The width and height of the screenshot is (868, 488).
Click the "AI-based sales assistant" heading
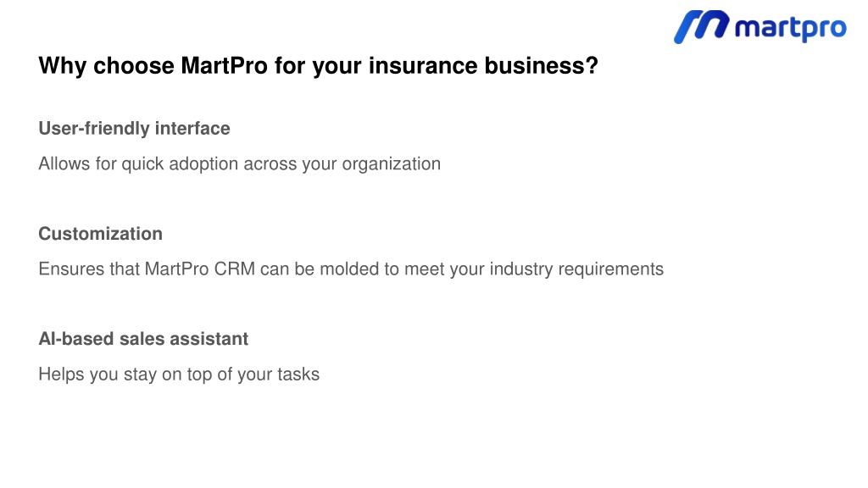143,339
